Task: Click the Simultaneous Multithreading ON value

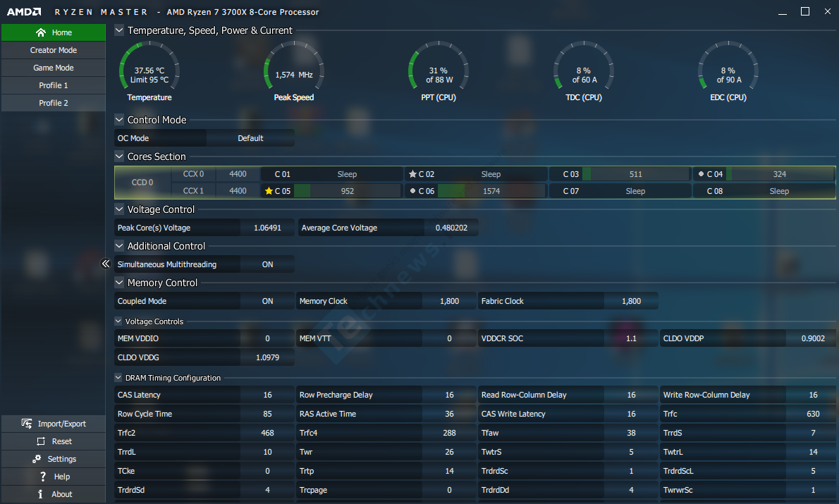Action: pos(267,264)
